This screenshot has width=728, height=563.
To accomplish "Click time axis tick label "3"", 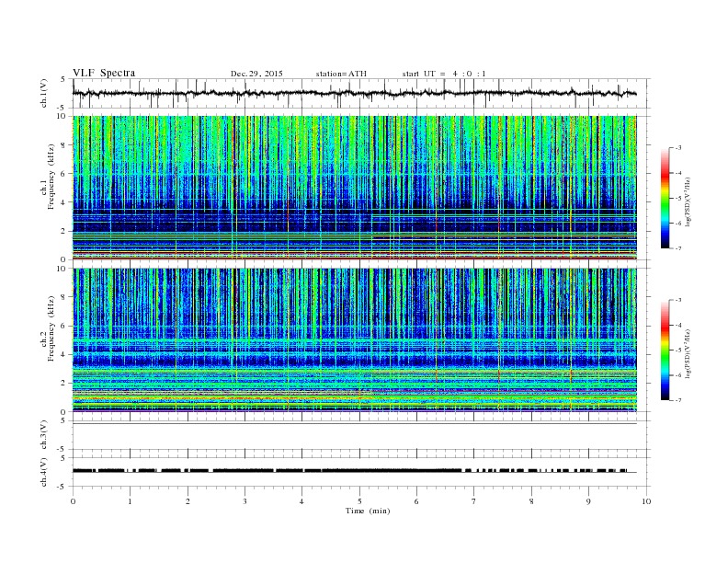I will click(x=245, y=501).
